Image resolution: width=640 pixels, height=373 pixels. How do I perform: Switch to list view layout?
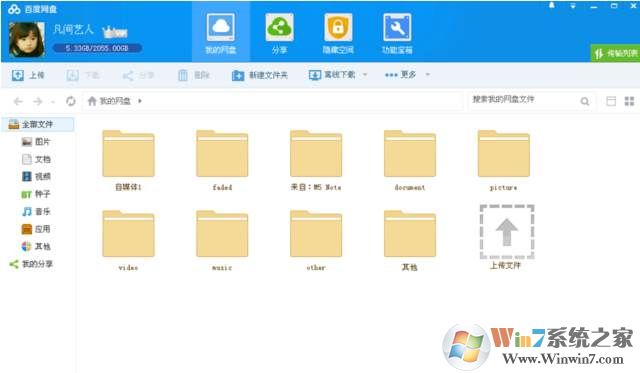pyautogui.click(x=611, y=101)
